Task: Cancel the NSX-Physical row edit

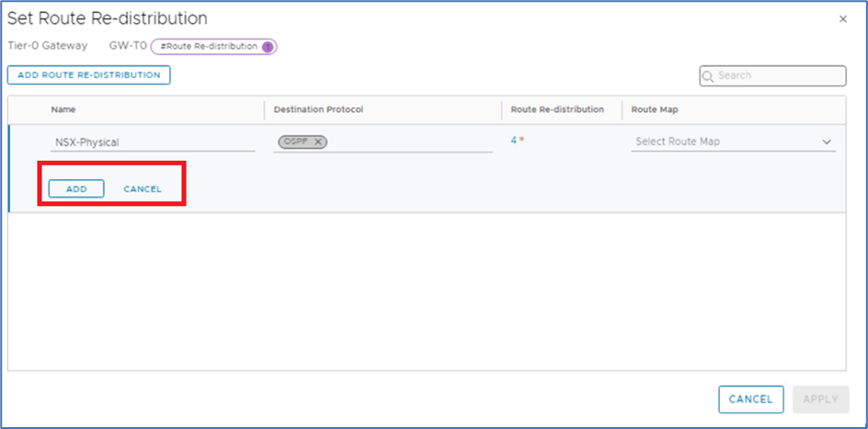Action: coord(143,188)
